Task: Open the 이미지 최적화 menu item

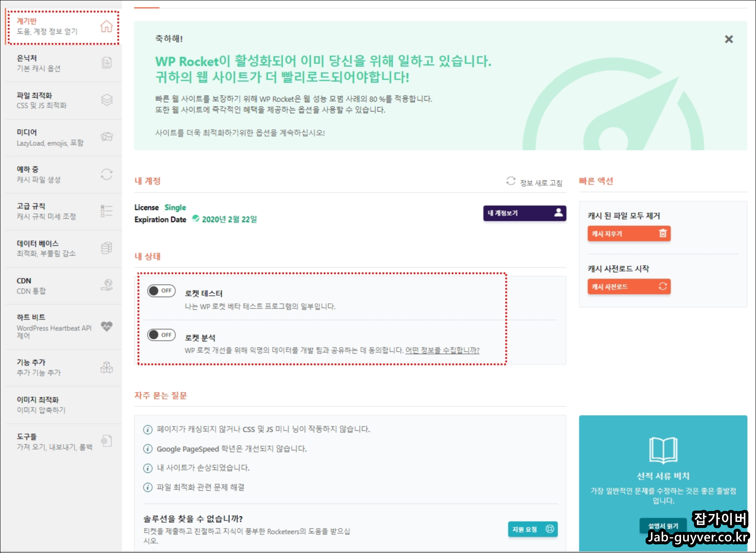Action: 64,405
